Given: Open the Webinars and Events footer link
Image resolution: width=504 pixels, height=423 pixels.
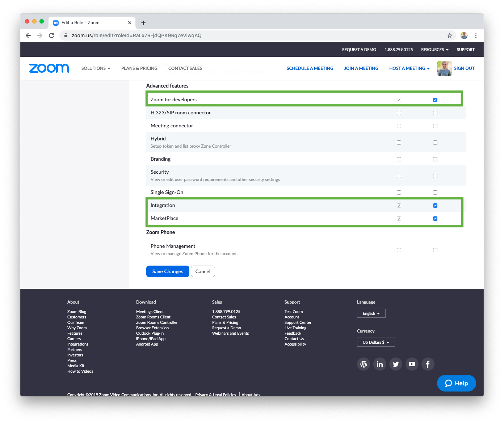Looking at the screenshot, I should tap(231, 333).
